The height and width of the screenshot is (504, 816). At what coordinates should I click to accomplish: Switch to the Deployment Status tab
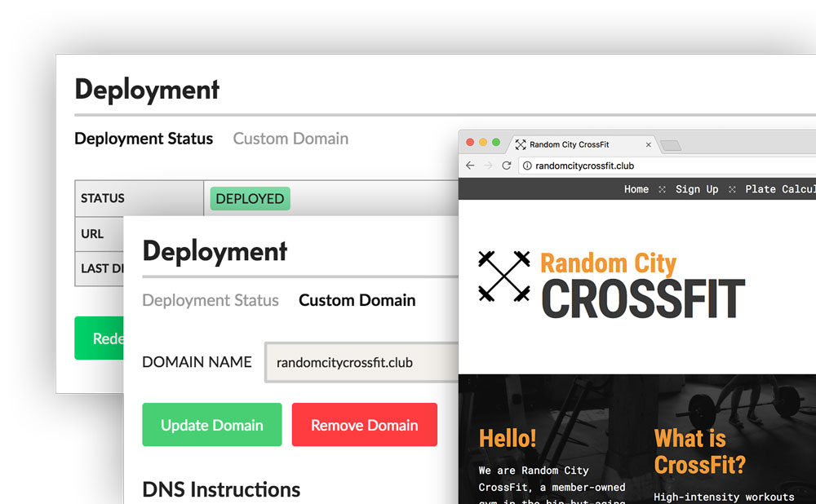pos(211,300)
